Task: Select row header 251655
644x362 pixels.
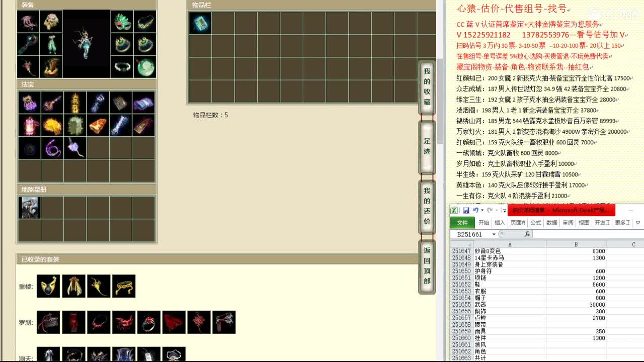Action: tap(461, 305)
